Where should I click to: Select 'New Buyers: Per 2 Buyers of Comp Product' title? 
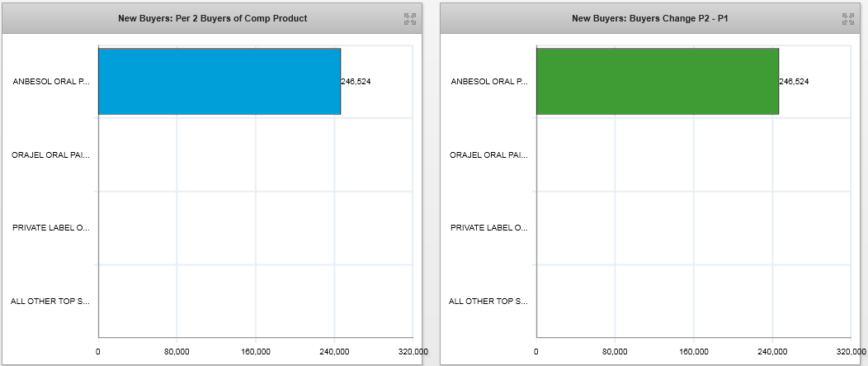(213, 18)
